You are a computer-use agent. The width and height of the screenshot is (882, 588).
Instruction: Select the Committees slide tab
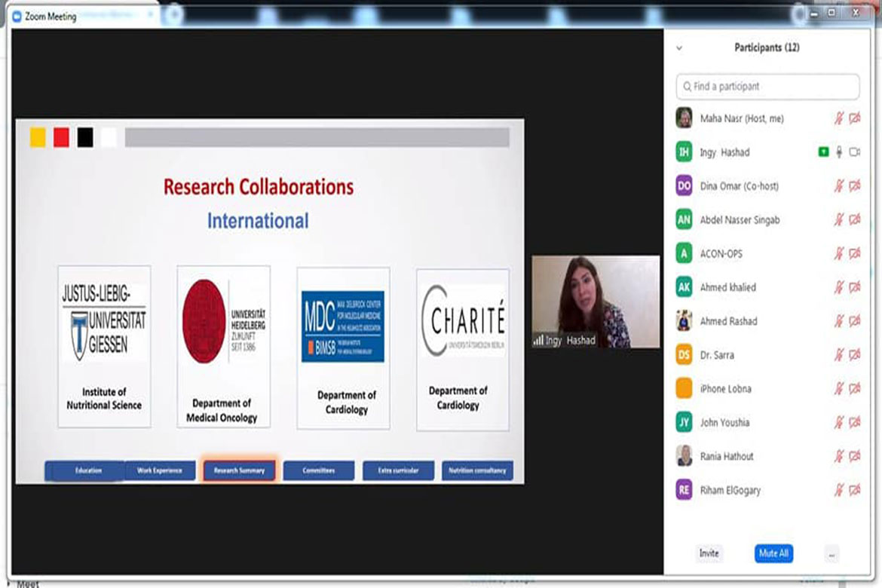pyautogui.click(x=319, y=470)
